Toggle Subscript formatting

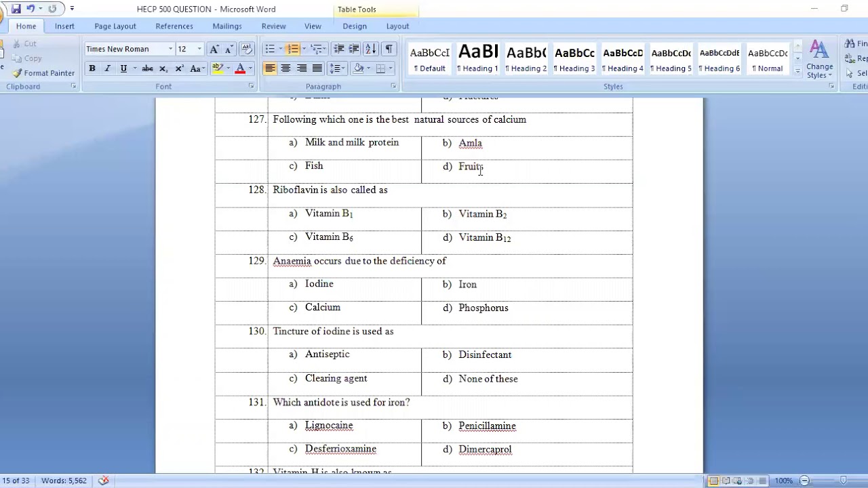click(x=163, y=68)
